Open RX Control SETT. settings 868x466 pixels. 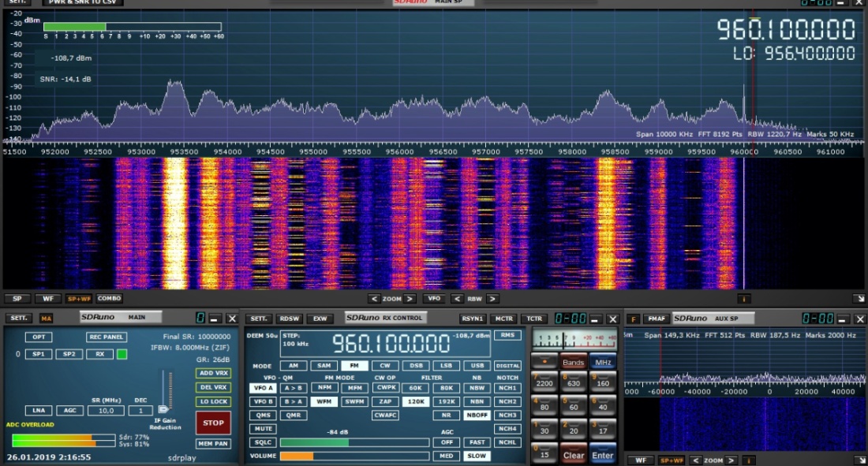(x=259, y=319)
